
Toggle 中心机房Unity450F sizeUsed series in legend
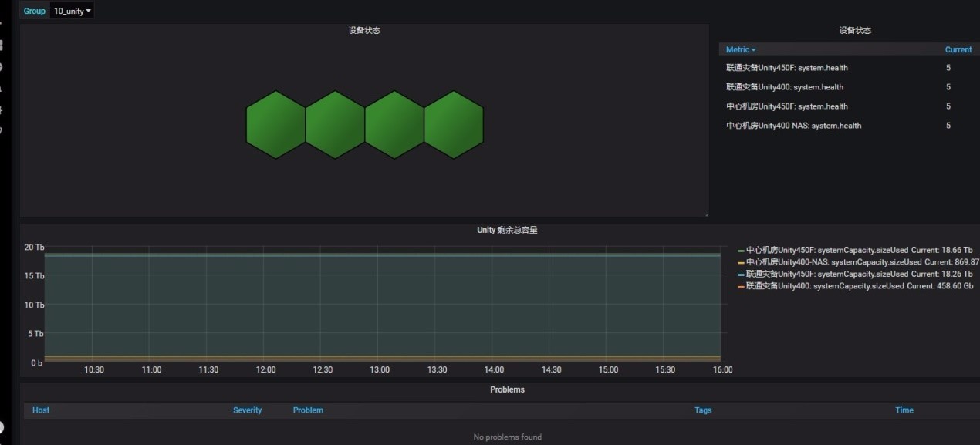pyautogui.click(x=826, y=251)
